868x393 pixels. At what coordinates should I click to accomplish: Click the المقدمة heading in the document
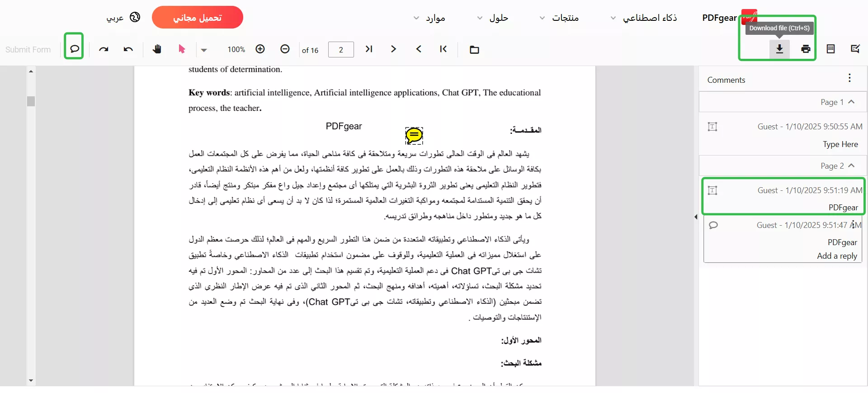526,130
